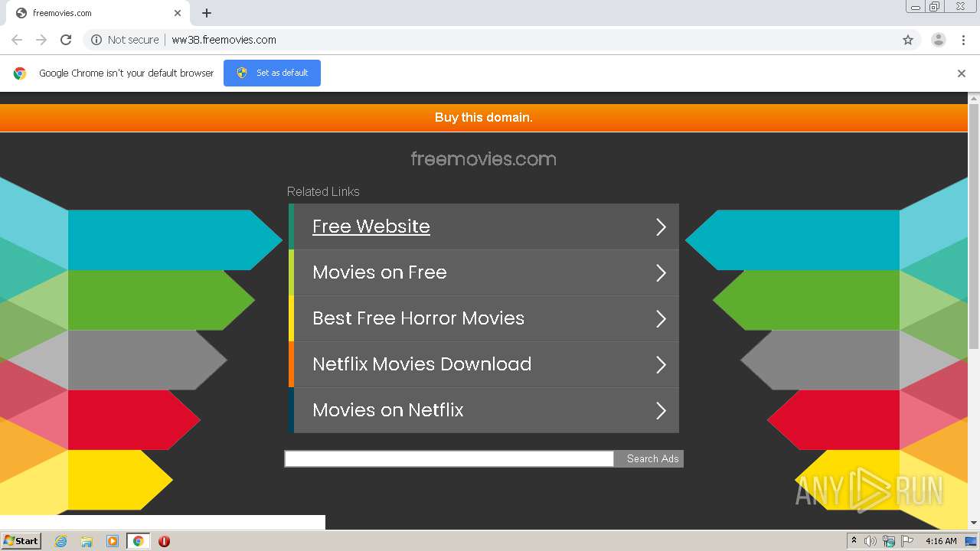
Task: Select Chrome in the taskbar
Action: coord(138,541)
